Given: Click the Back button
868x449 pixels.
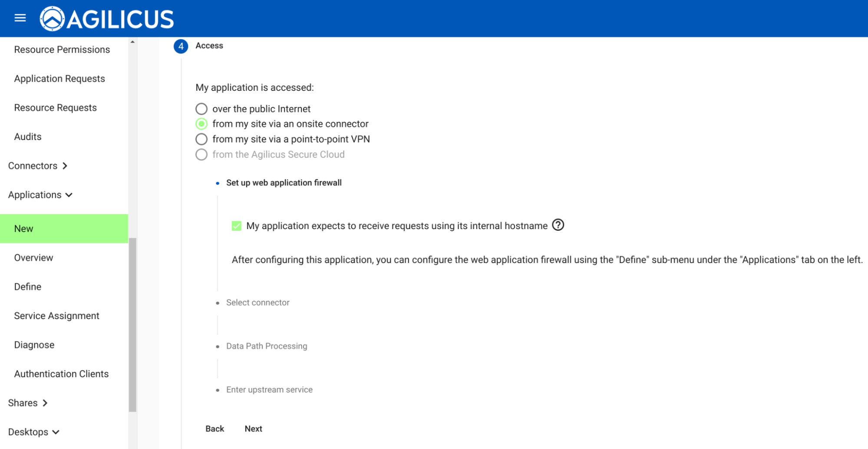Looking at the screenshot, I should pos(215,429).
